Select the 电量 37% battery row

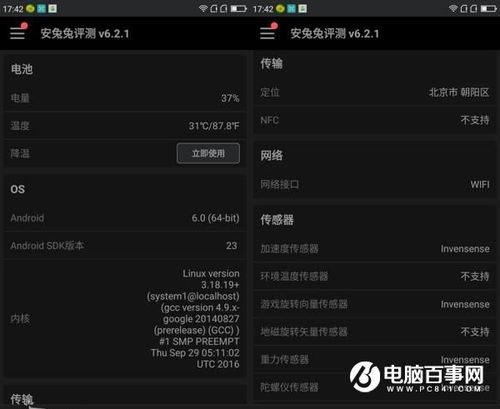click(x=126, y=98)
